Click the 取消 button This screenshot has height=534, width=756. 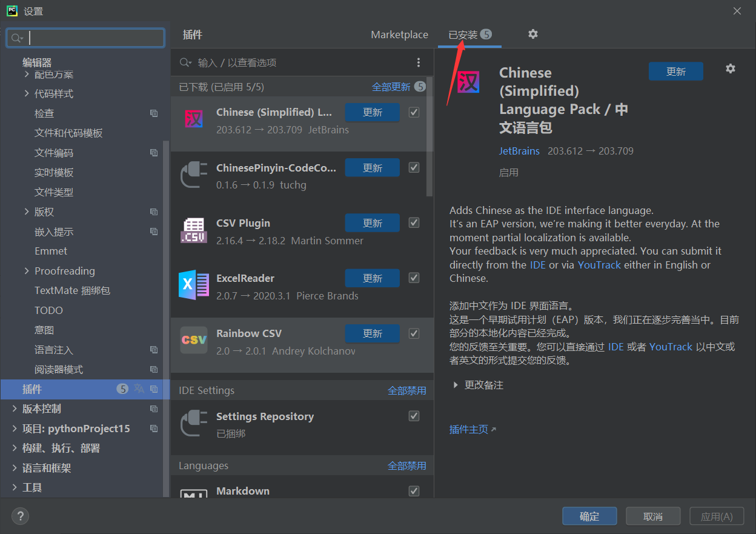coord(653,516)
